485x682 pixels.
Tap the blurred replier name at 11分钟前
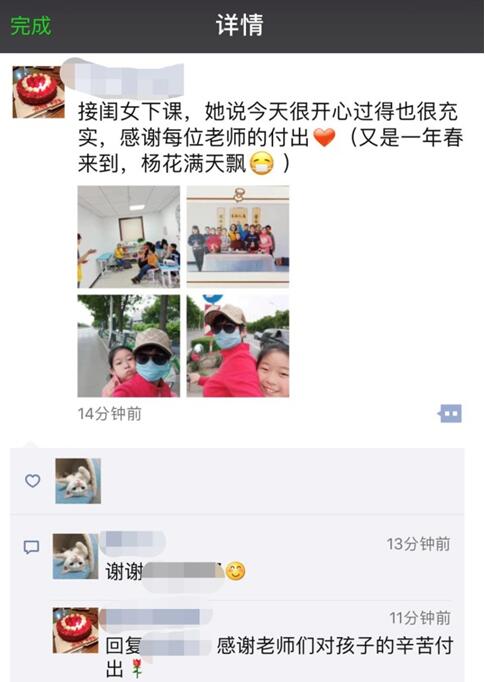pos(155,618)
